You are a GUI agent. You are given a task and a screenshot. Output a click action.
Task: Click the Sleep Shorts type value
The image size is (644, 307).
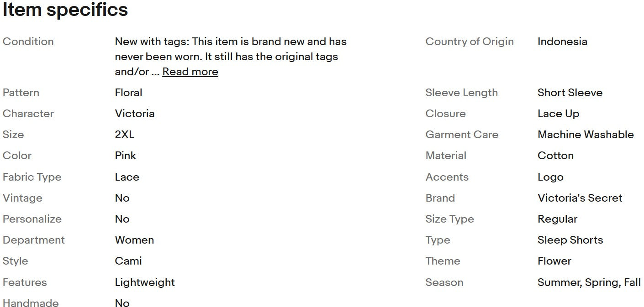(x=570, y=240)
